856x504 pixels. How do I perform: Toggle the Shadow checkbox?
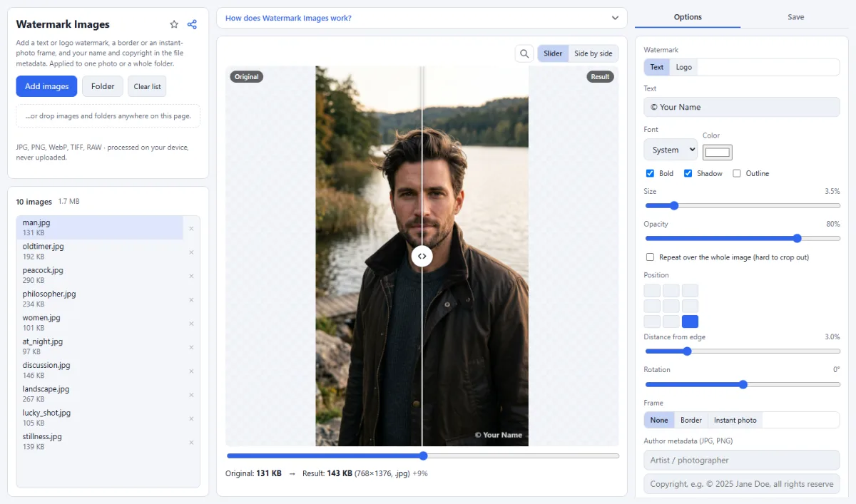[x=688, y=173]
